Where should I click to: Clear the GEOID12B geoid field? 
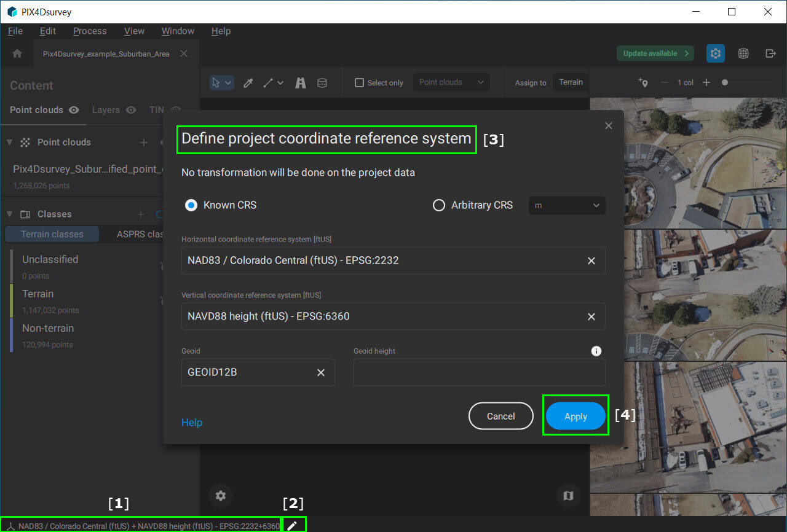321,372
